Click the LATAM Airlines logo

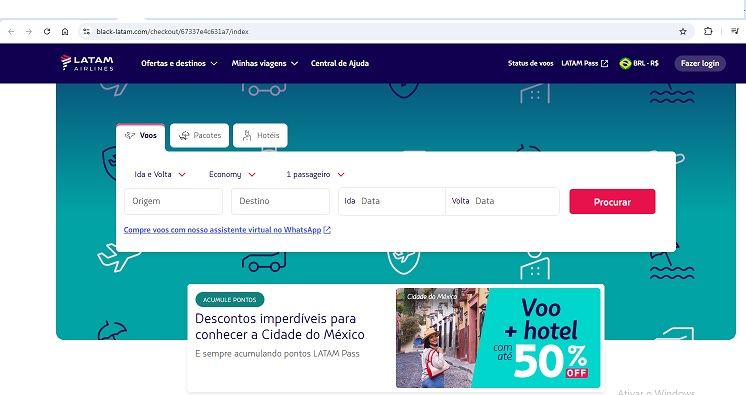pyautogui.click(x=87, y=63)
